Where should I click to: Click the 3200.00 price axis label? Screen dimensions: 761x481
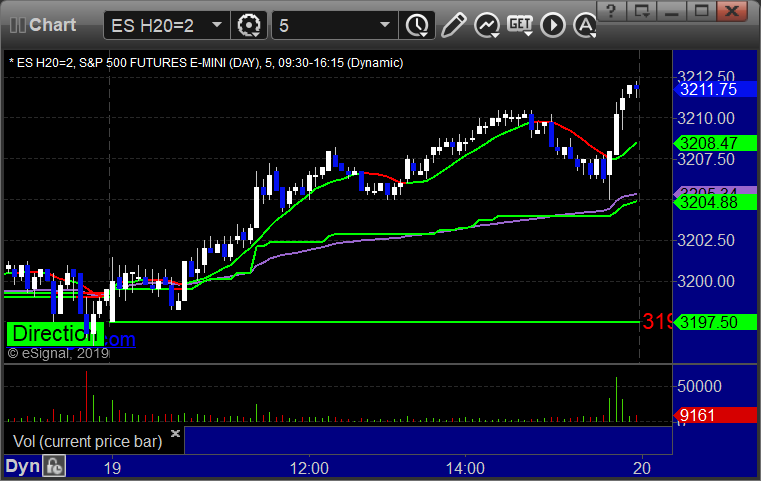[x=706, y=281]
